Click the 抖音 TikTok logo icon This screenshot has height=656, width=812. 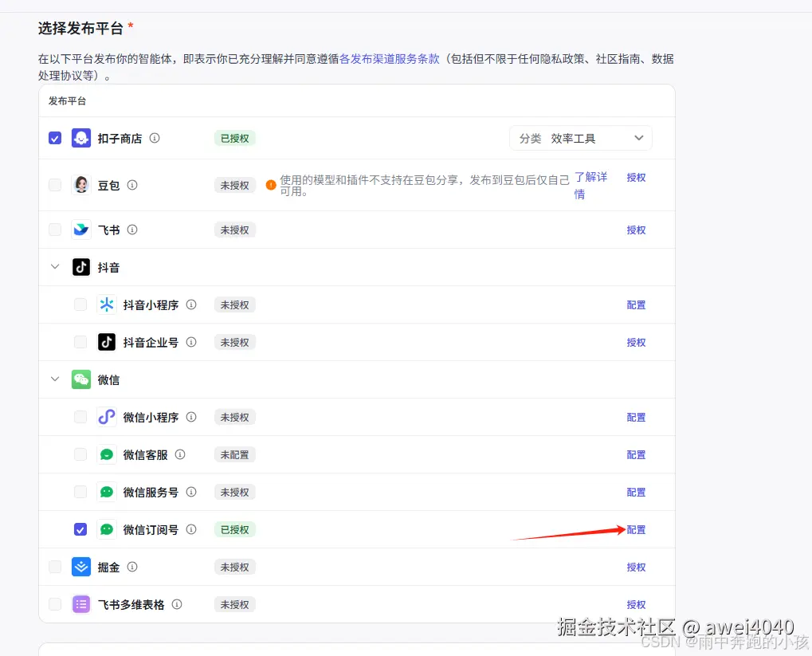point(80,267)
